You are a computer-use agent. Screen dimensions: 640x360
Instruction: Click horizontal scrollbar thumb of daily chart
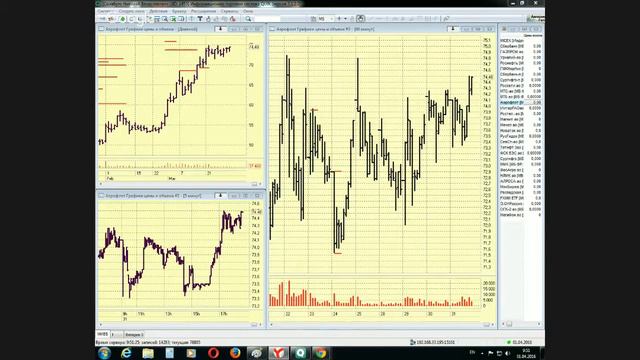point(254,184)
